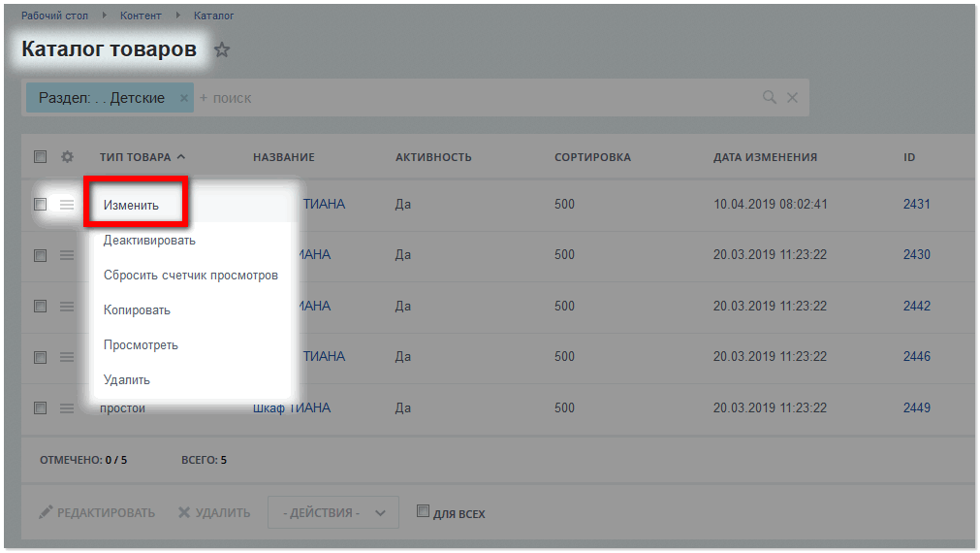Viewport: 980px width, 553px height.
Task: Check the row with ID 2431
Action: click(40, 204)
